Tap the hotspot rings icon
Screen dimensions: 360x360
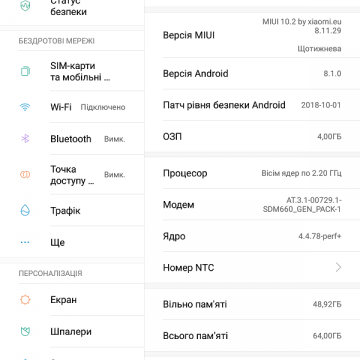[x=25, y=175]
